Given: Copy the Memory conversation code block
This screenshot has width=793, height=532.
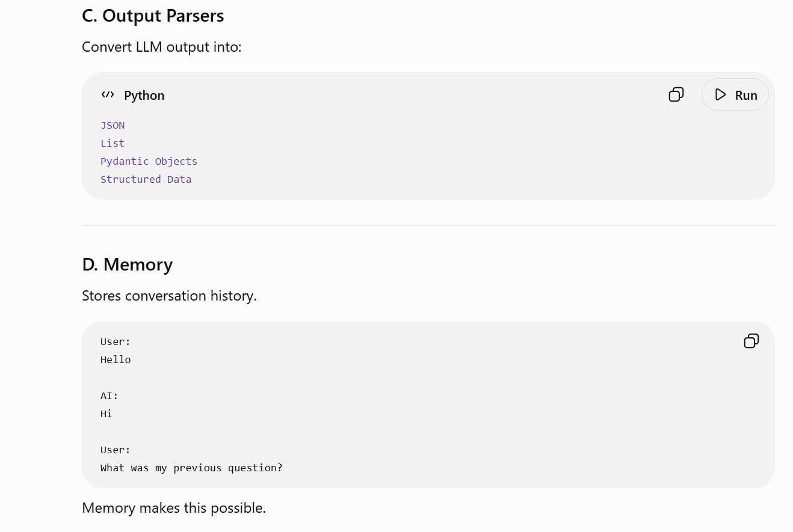Looking at the screenshot, I should (x=751, y=341).
